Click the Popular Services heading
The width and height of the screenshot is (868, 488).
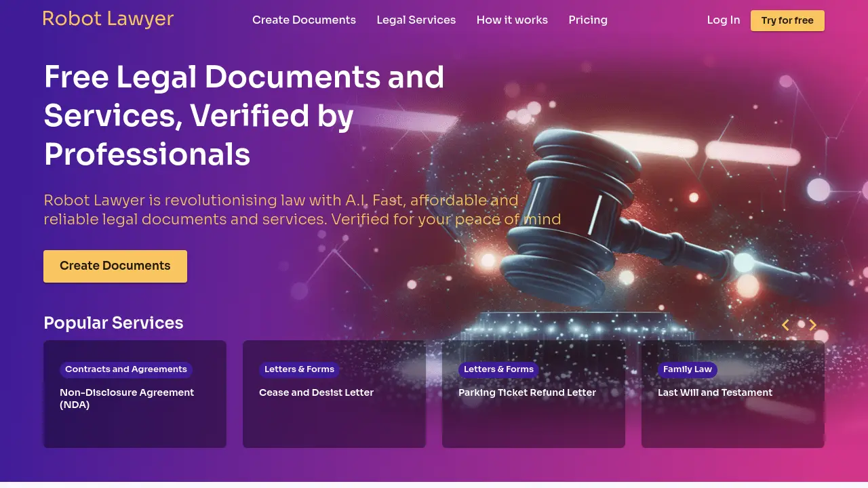point(113,323)
